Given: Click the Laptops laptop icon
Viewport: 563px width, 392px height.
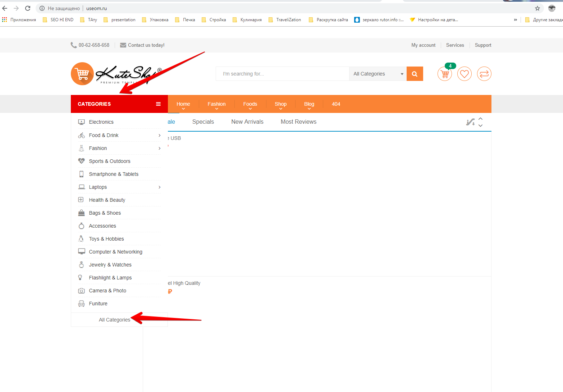Looking at the screenshot, I should (82, 187).
